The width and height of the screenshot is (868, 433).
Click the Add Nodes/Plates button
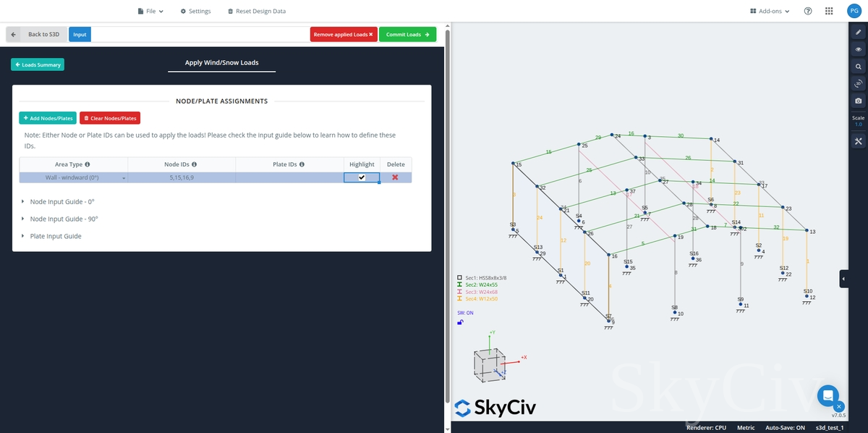[x=48, y=118]
